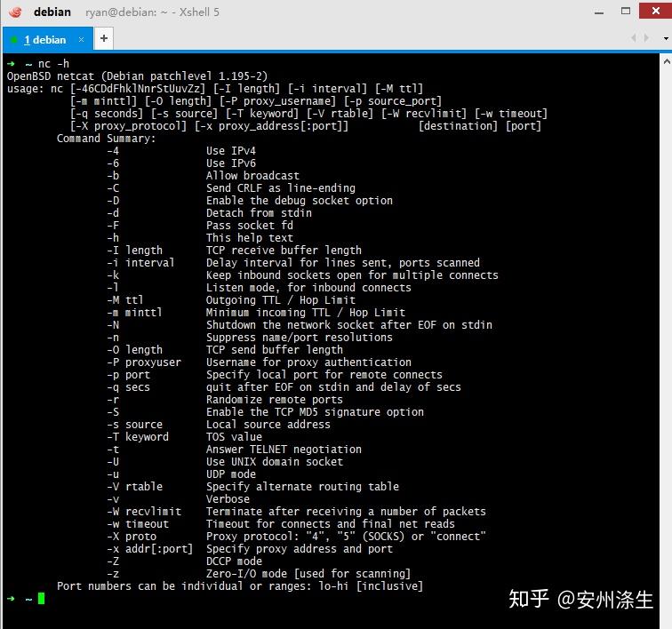
Task: Show next tabs with right arrow
Action: pyautogui.click(x=646, y=38)
